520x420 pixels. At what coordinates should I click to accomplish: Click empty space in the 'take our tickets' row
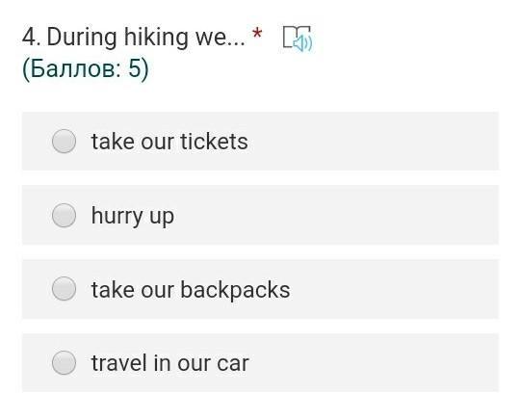(372, 142)
